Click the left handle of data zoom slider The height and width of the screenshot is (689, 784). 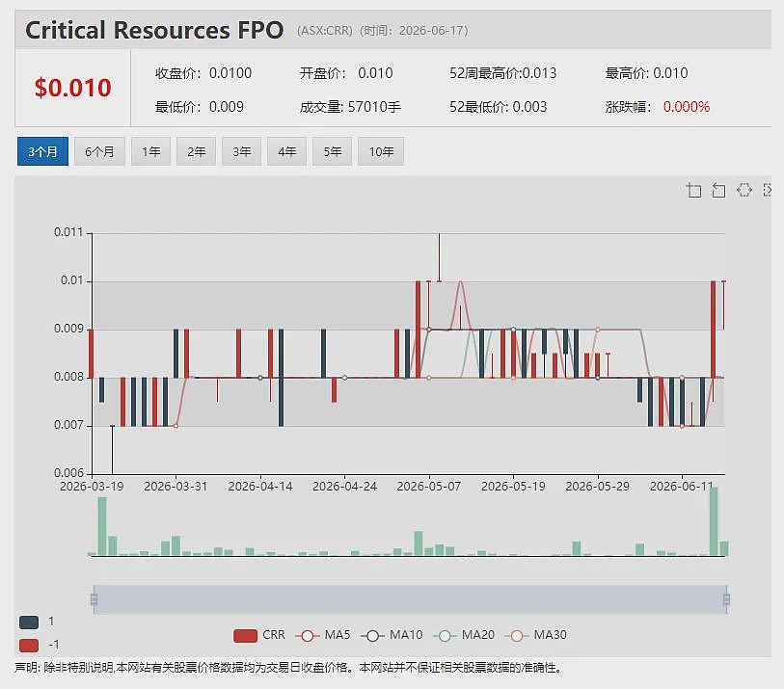tap(94, 598)
